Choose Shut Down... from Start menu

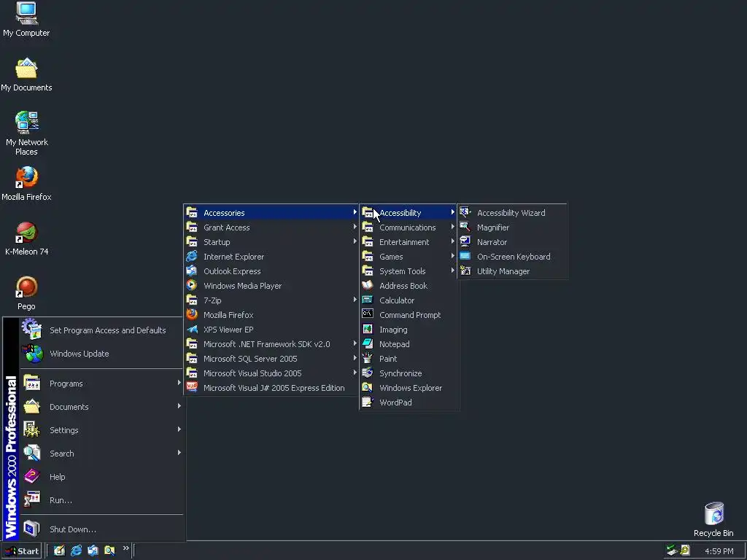coord(101,529)
